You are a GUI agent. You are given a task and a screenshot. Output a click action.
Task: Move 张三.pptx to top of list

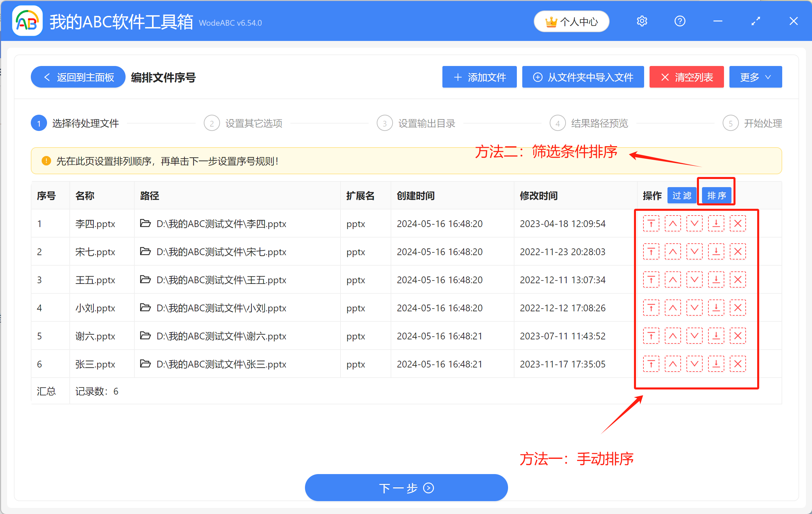click(x=651, y=364)
